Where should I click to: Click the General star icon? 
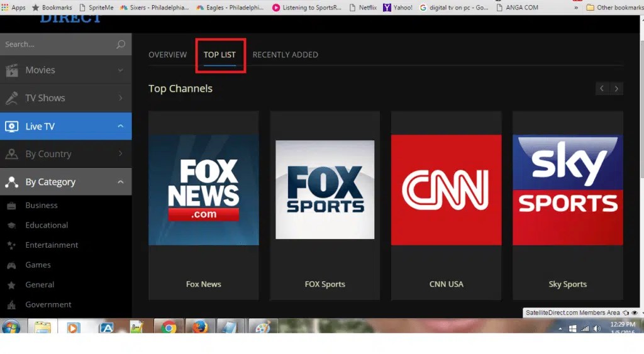point(11,285)
